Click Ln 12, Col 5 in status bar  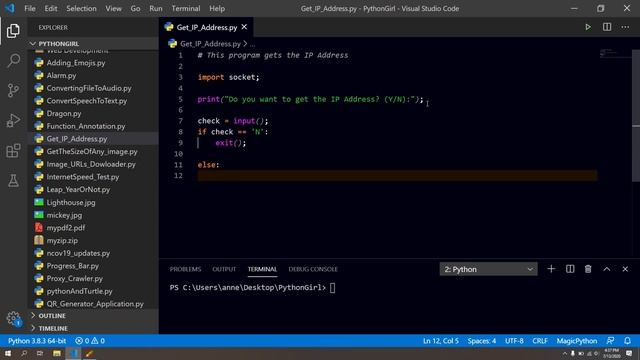[441, 340]
